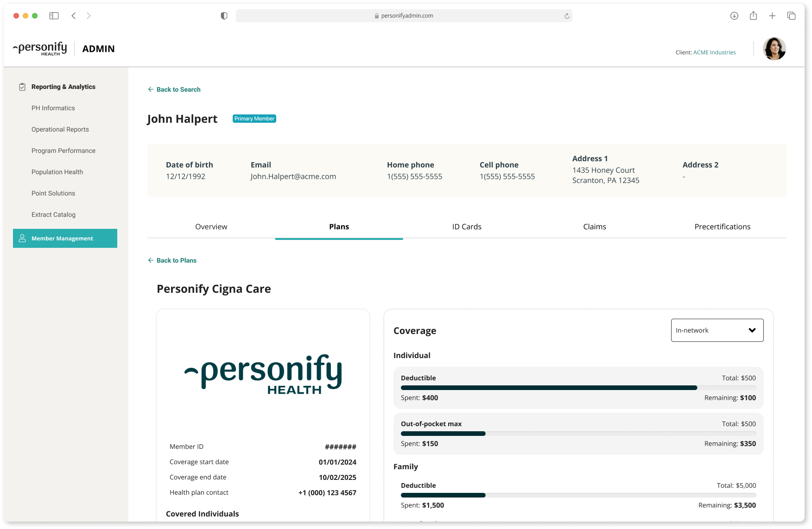Click Individual Deductible progress bar
Image resolution: width=812 pixels, height=529 pixels.
[578, 388]
